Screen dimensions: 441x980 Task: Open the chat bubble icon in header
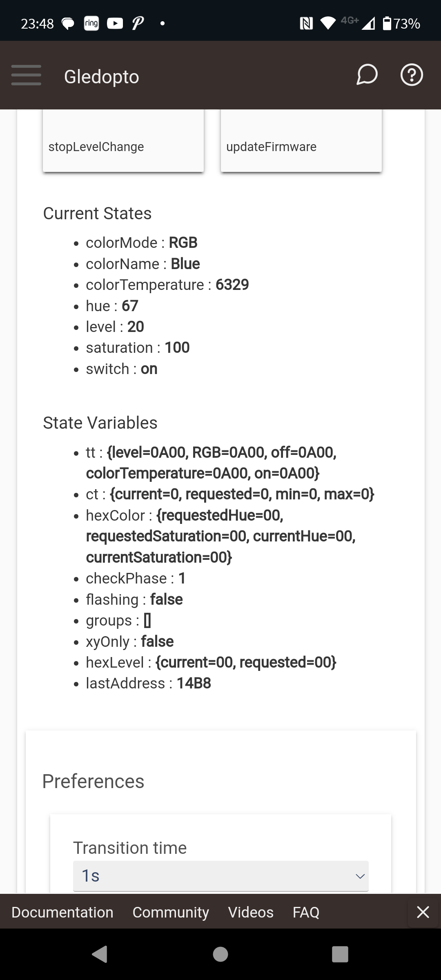click(x=367, y=75)
